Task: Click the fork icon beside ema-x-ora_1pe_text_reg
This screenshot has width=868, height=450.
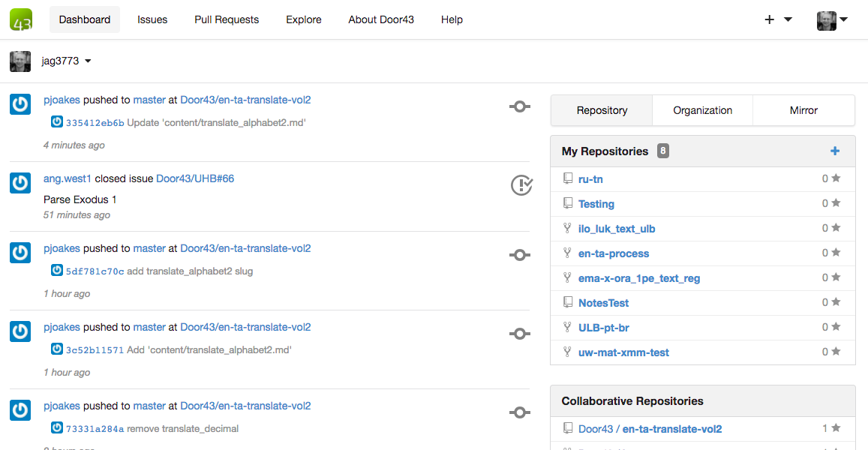Action: click(567, 277)
